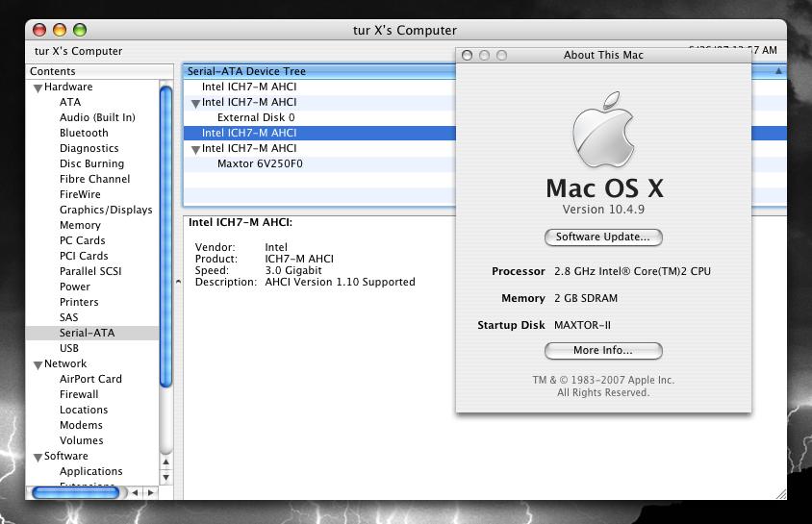This screenshot has width=812, height=524.
Task: Zoom the tur X's Computer window
Action: (x=80, y=30)
